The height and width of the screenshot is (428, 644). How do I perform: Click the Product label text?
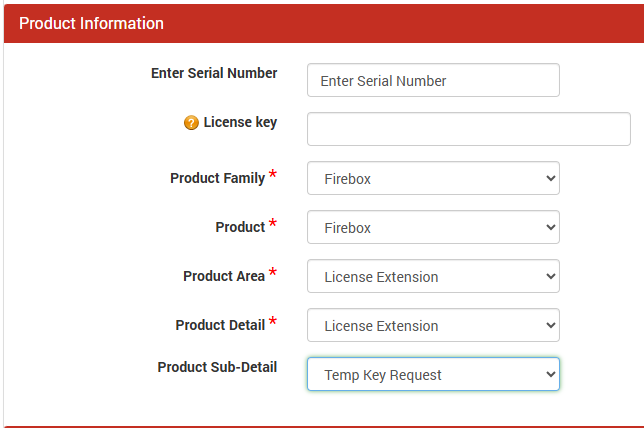tap(240, 227)
